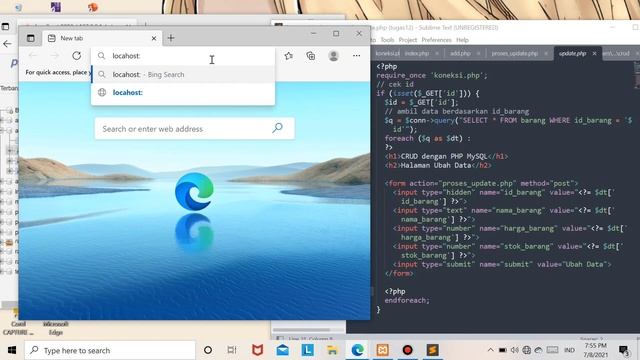
Task: Click the localhost: address bar field
Action: 183,56
